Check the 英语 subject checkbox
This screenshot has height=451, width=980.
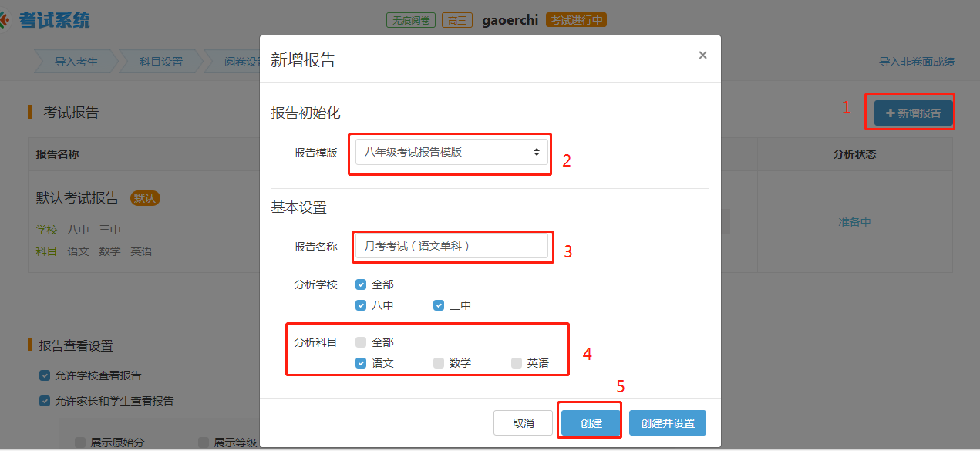coord(517,363)
